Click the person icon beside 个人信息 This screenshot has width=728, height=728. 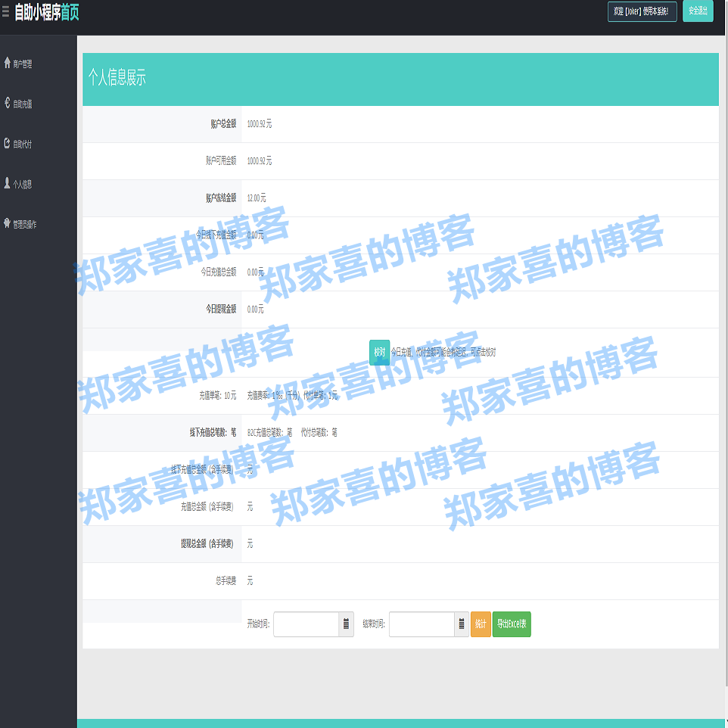(x=8, y=182)
